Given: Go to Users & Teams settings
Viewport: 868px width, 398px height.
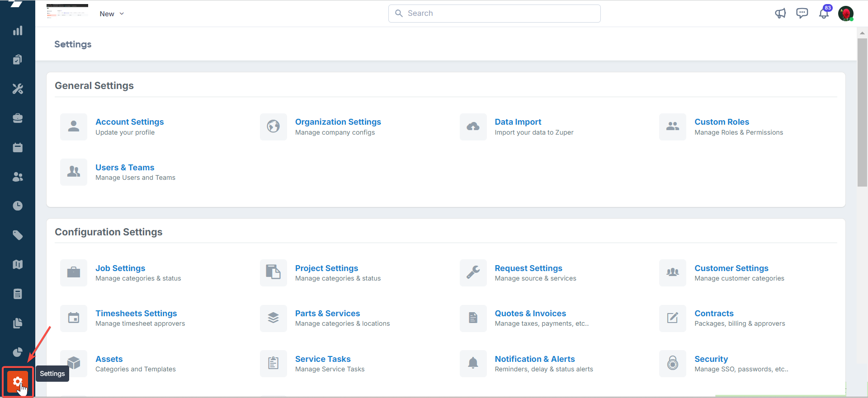Looking at the screenshot, I should coord(125,168).
